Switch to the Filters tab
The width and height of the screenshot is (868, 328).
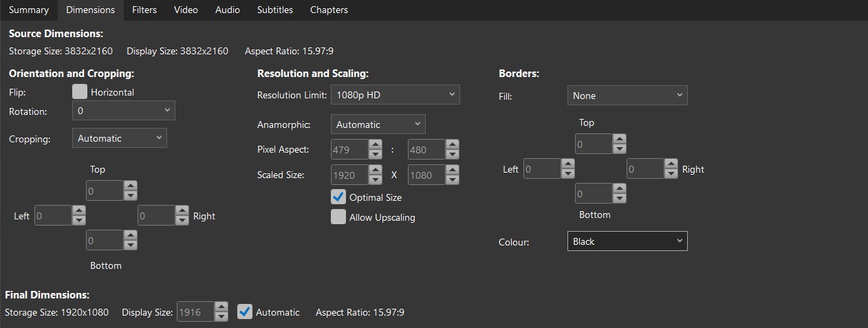point(144,10)
